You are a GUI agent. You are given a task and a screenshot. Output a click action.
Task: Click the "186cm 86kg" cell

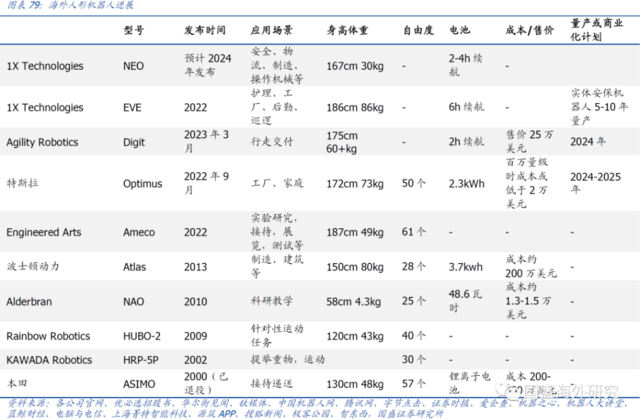coord(355,108)
